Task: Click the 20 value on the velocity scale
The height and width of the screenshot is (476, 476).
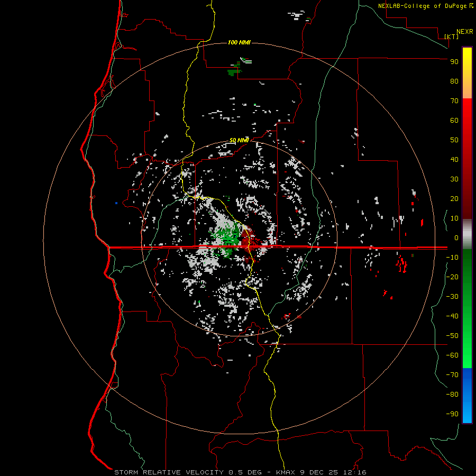Action: coord(454,198)
